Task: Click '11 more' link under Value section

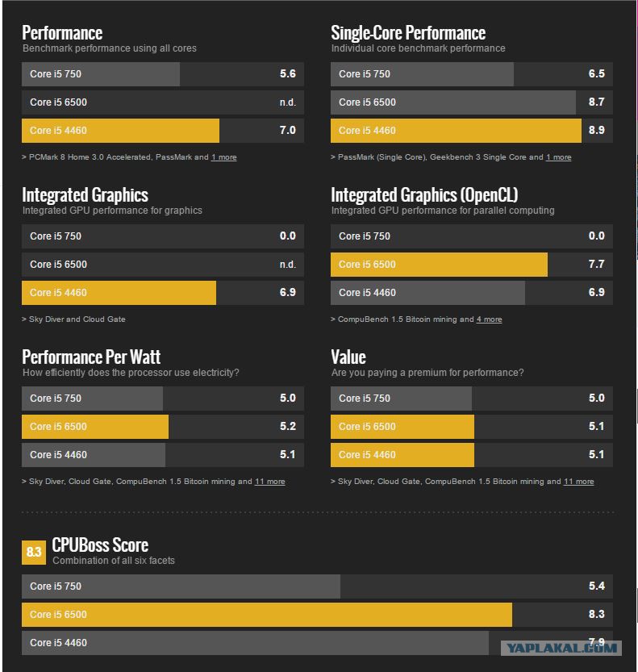Action: 578,482
